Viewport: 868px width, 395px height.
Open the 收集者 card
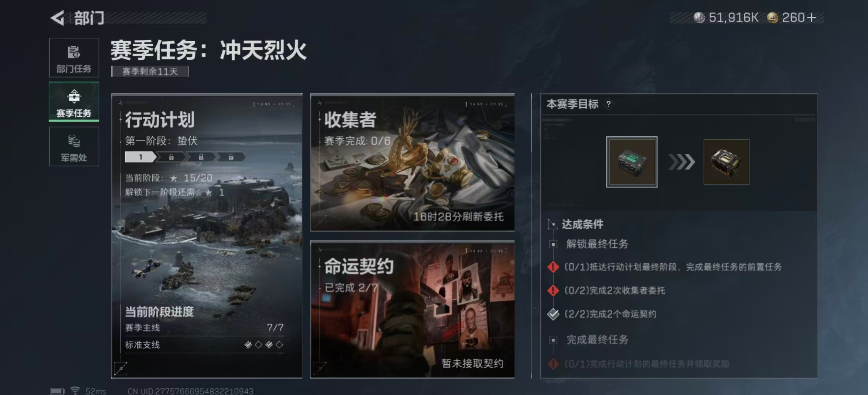(412, 162)
